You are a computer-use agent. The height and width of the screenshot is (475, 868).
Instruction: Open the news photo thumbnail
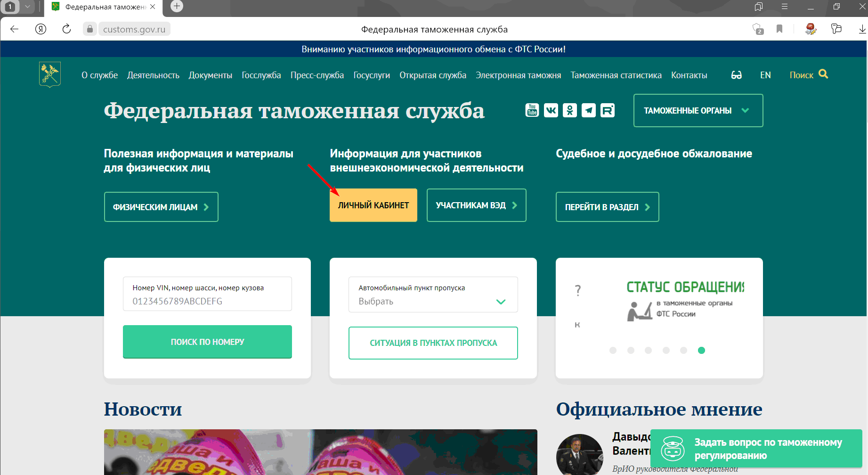(x=321, y=452)
